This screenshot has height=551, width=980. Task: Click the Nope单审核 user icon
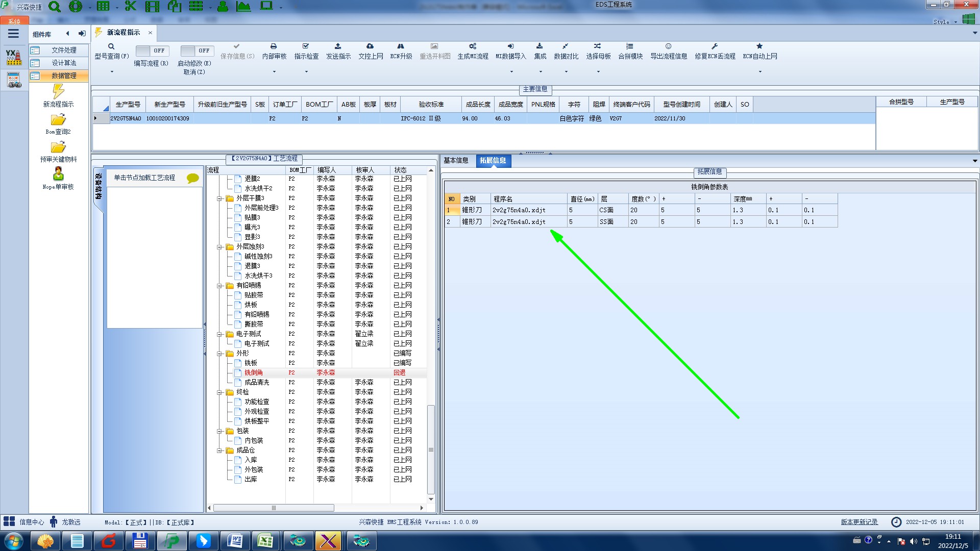click(58, 174)
